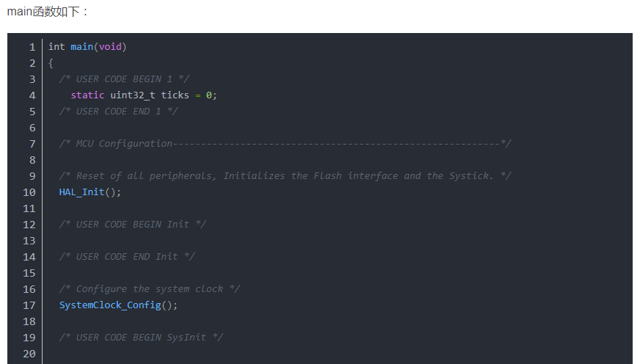Click the 'USER CODE BEGIN Init' comment
This screenshot has height=364, width=640.
tap(133, 225)
